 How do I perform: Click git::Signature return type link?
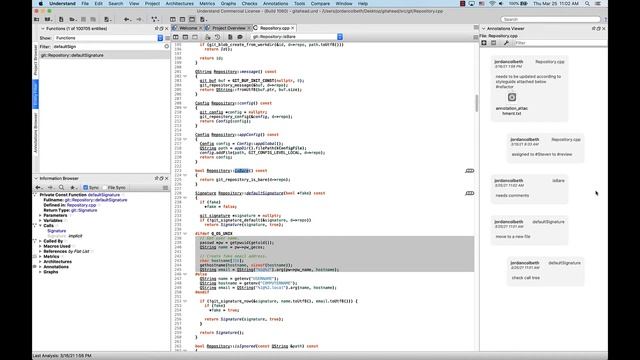point(84,210)
